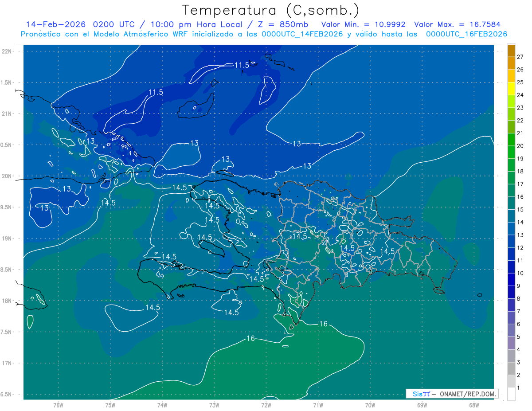
Task: Click the '11' colorbar scale label
Action: pos(520,260)
